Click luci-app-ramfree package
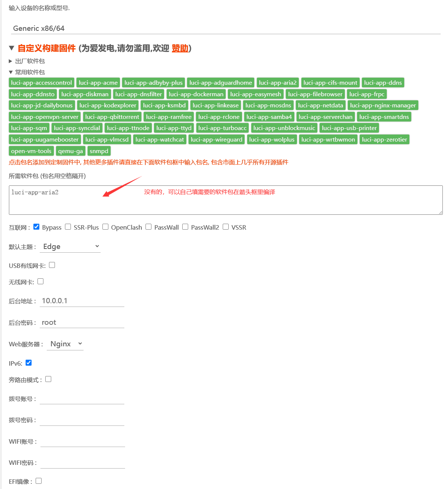 pyautogui.click(x=169, y=117)
